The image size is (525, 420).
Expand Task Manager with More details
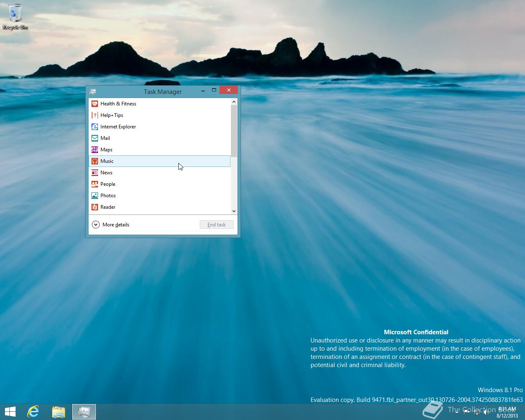(x=111, y=225)
